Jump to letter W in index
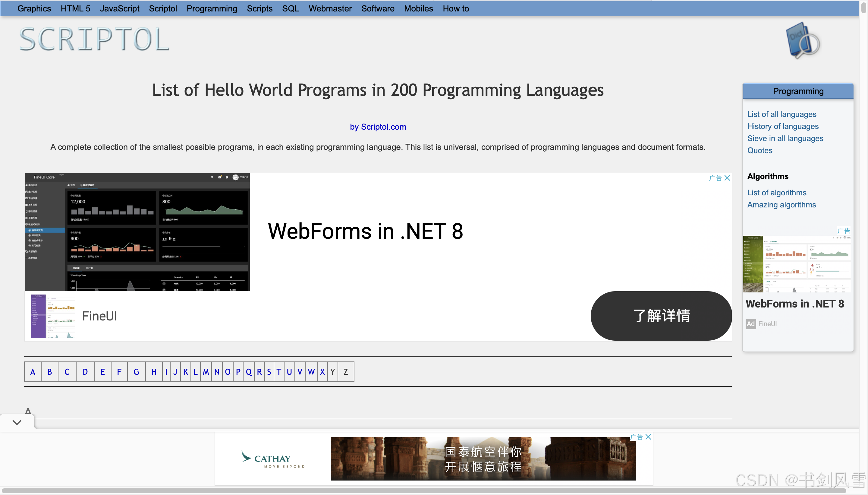 point(311,372)
